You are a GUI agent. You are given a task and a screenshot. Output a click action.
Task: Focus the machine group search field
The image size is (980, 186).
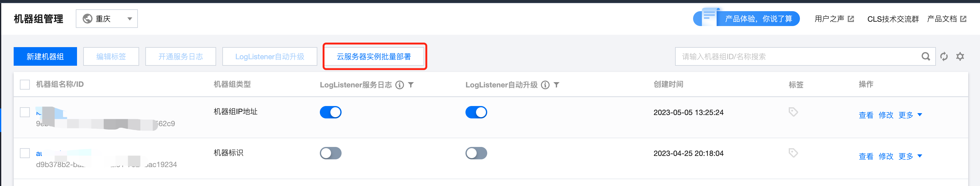tap(799, 56)
